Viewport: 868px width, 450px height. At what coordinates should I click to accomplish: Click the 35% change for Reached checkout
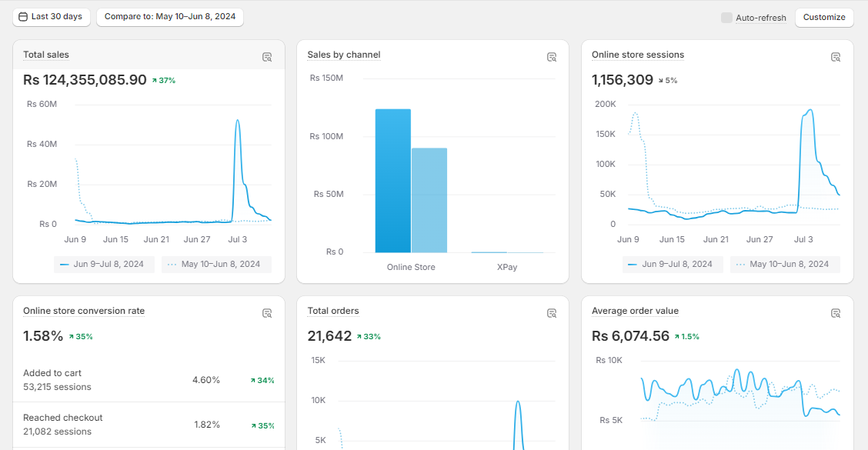click(x=263, y=425)
